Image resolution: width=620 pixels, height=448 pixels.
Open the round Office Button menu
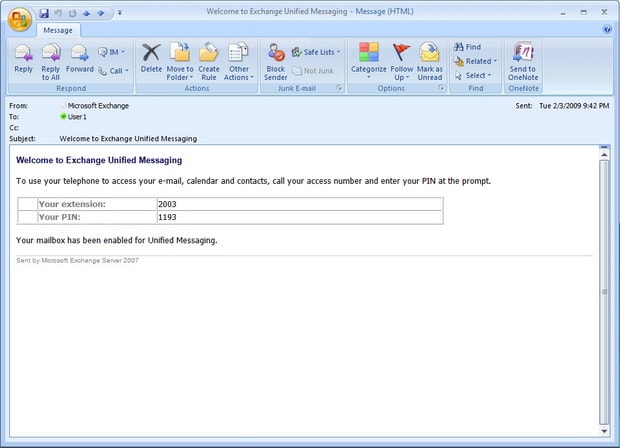(19, 19)
